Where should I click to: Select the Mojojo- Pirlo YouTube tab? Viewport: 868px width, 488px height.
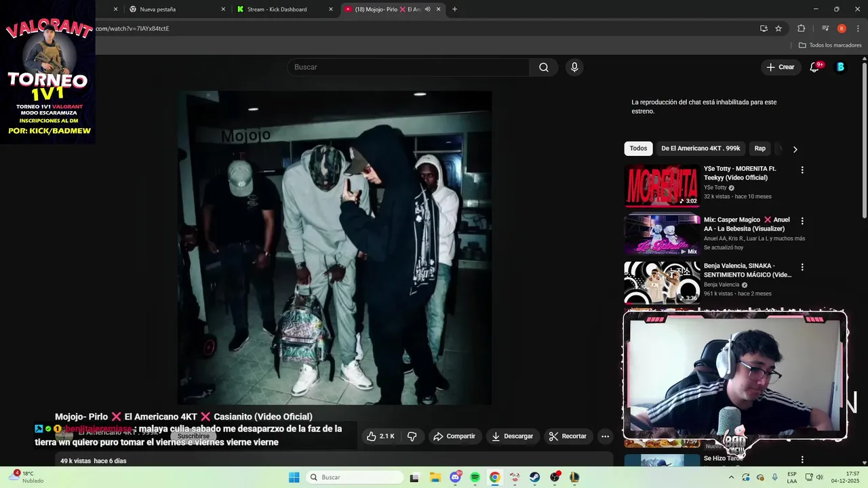tap(393, 9)
